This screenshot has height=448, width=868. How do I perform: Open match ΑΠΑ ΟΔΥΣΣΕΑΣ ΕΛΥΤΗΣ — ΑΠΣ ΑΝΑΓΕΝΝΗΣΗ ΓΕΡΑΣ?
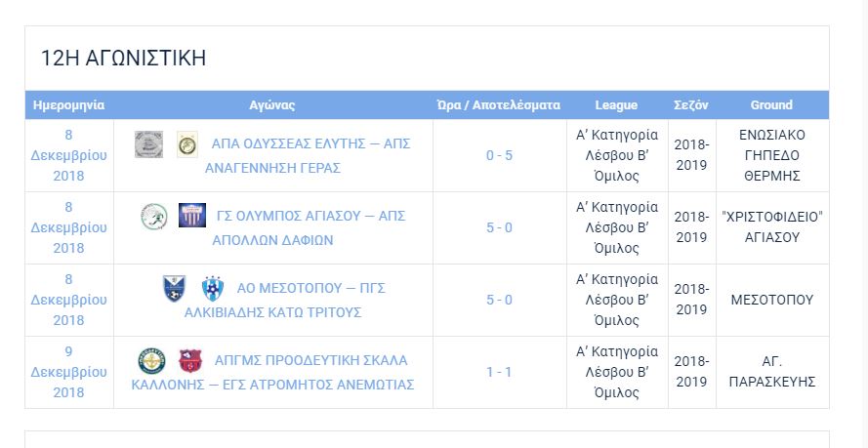[x=308, y=155]
